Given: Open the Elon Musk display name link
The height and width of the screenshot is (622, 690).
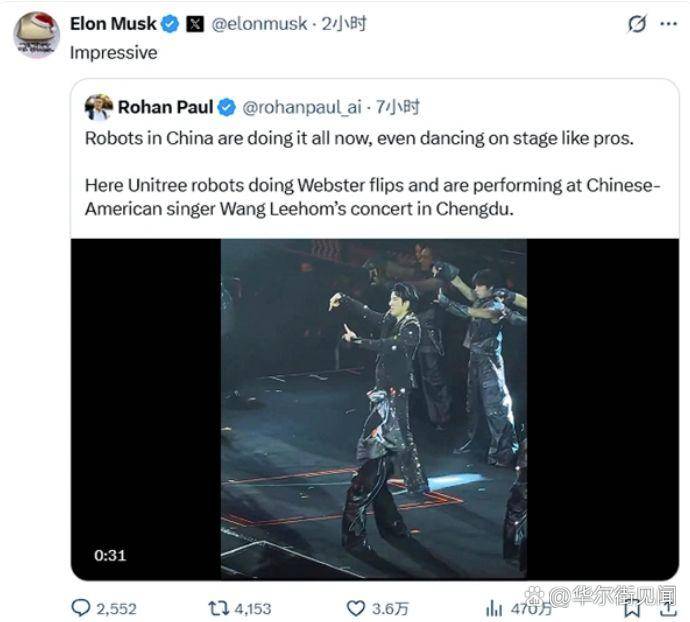Looking at the screenshot, I should [x=113, y=24].
